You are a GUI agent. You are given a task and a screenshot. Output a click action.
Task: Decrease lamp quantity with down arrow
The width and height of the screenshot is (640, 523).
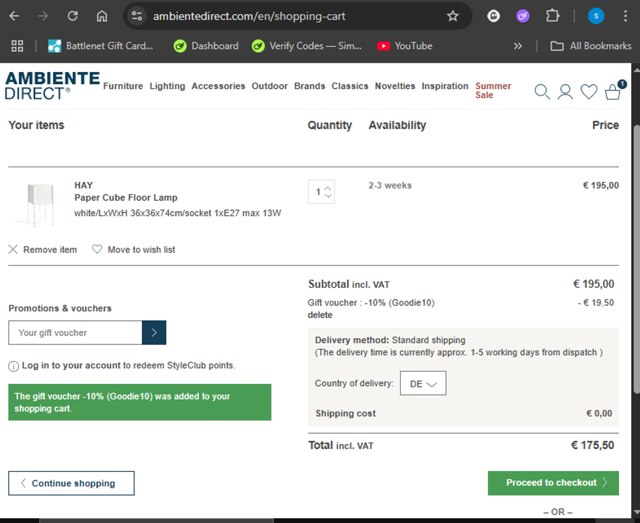pyautogui.click(x=328, y=196)
